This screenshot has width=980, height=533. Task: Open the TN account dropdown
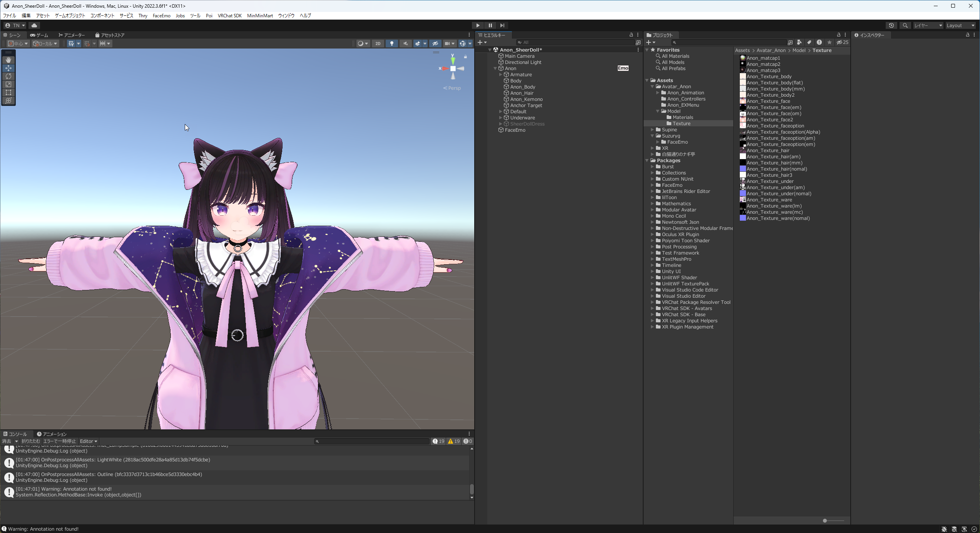coord(15,25)
